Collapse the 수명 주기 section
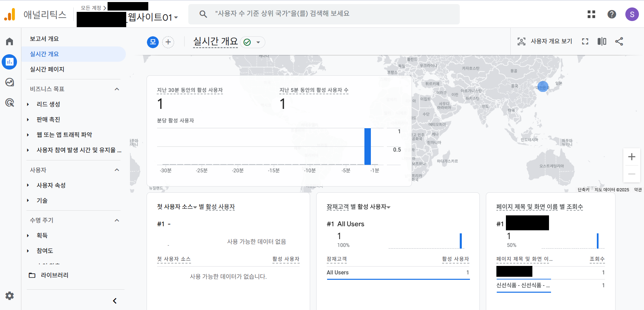644x310 pixels. point(117,220)
